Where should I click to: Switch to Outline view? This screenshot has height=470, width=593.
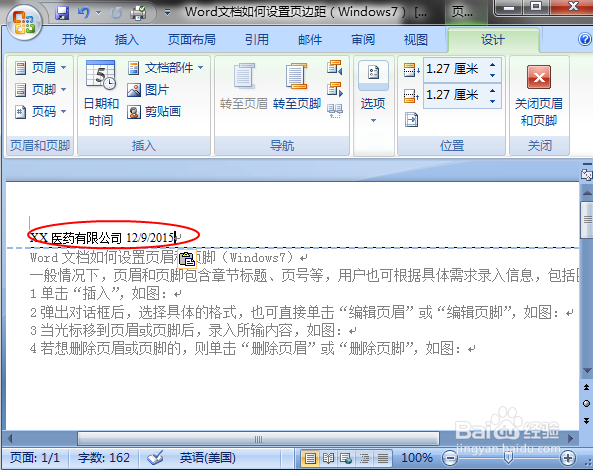click(364, 458)
